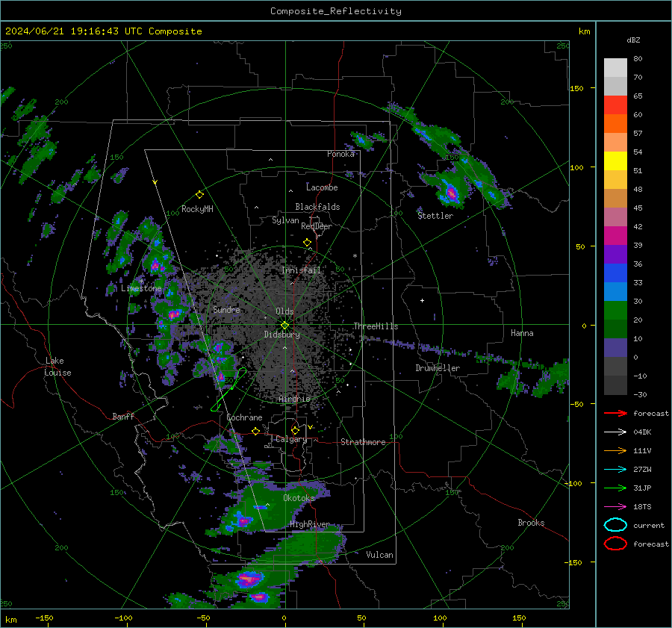672x628 pixels.
Task: Click the Lake Louise label
Action: pos(58,367)
